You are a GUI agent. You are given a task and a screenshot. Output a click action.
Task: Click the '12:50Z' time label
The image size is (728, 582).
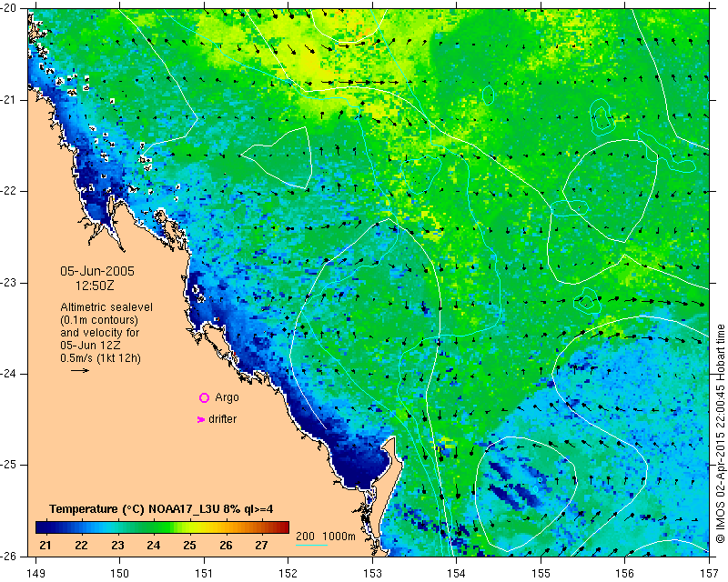pyautogui.click(x=95, y=286)
